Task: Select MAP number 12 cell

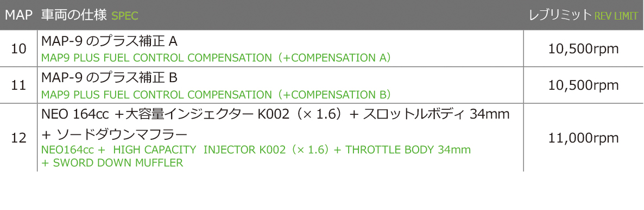Action: [18, 138]
